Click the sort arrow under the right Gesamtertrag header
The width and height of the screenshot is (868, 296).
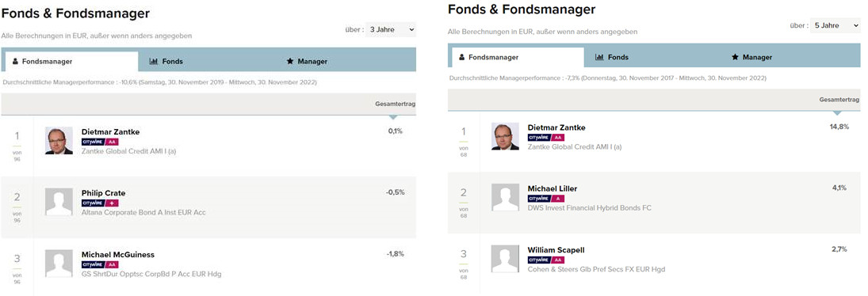tap(838, 112)
